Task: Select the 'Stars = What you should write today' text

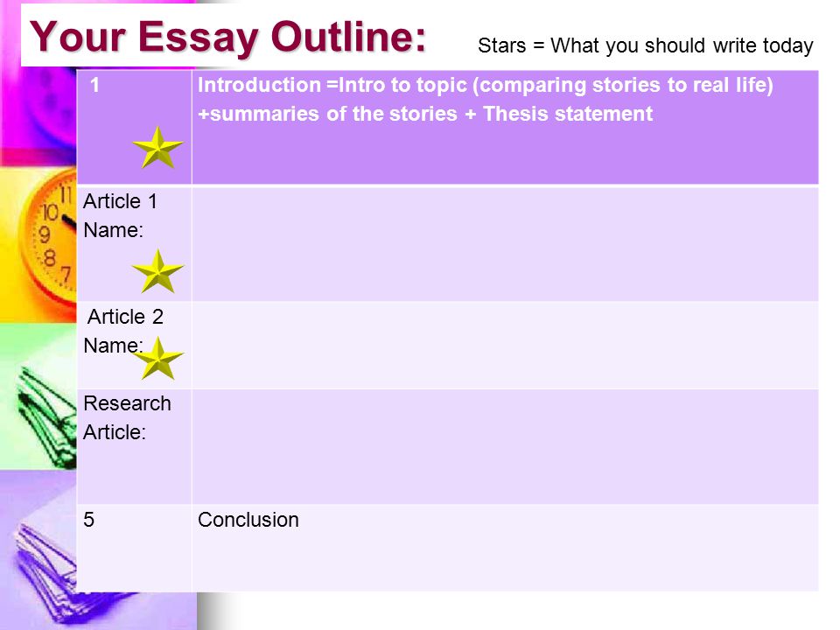Action: click(645, 46)
